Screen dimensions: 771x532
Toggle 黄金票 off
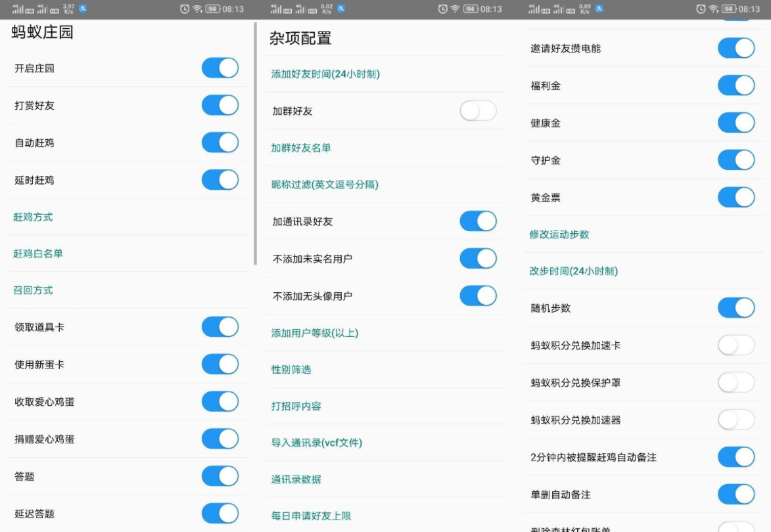pos(737,198)
